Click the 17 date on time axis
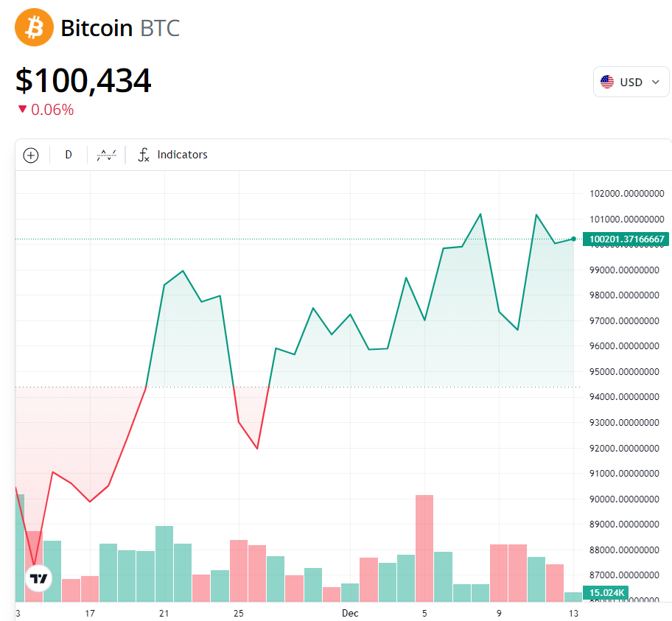The image size is (672, 621). [x=90, y=614]
